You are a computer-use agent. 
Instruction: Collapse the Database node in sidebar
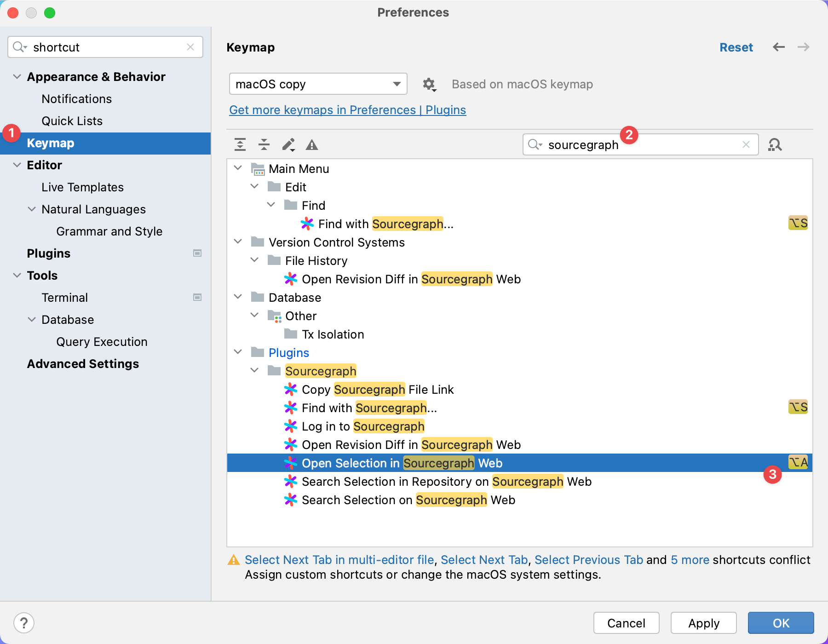(x=32, y=319)
